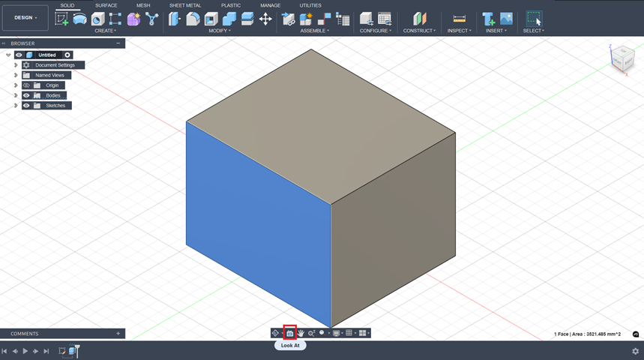Toggle visibility of Untitled component
This screenshot has height=360, width=644.
[x=19, y=55]
